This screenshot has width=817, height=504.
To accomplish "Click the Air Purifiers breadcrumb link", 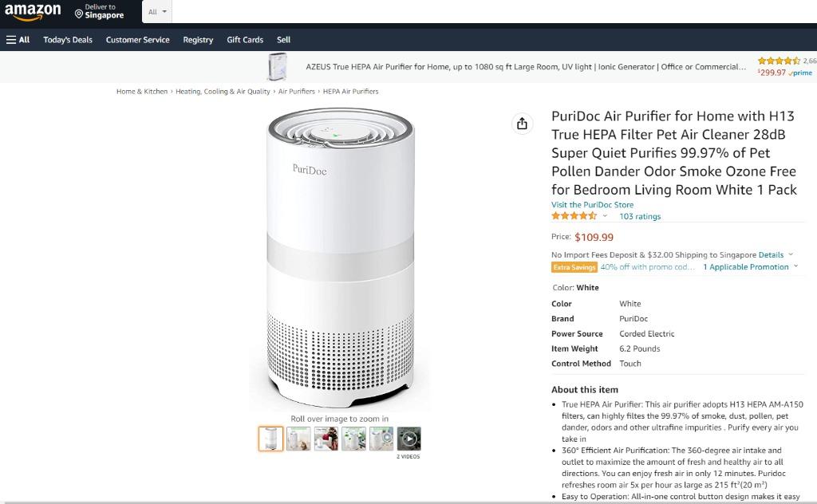I will (296, 92).
